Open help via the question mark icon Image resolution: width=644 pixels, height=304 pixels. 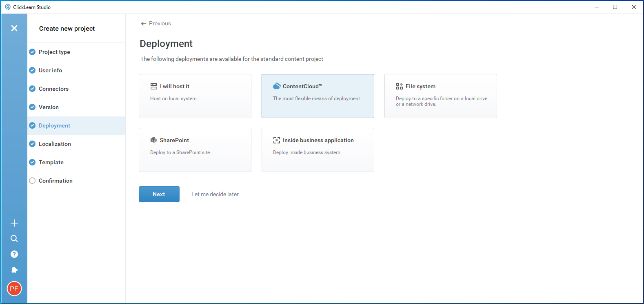14,254
